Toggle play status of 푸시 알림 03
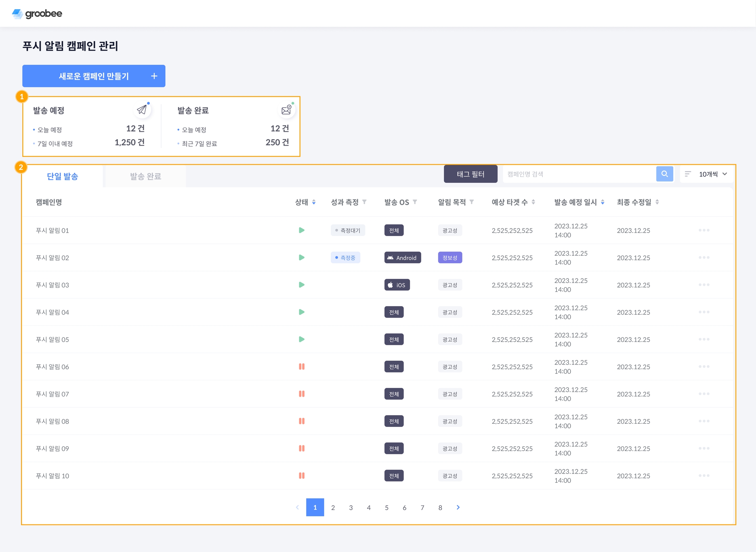Image resolution: width=756 pixels, height=552 pixels. (x=301, y=285)
